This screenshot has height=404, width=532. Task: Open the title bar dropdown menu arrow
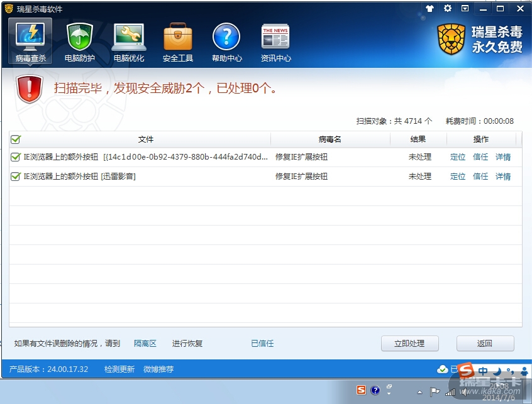pos(465,9)
